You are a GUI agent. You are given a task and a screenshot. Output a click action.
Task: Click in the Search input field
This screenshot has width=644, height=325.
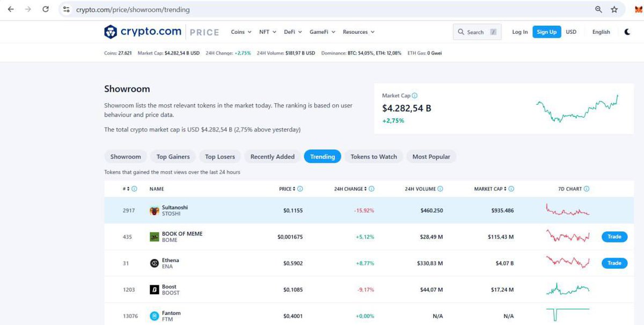pyautogui.click(x=478, y=32)
